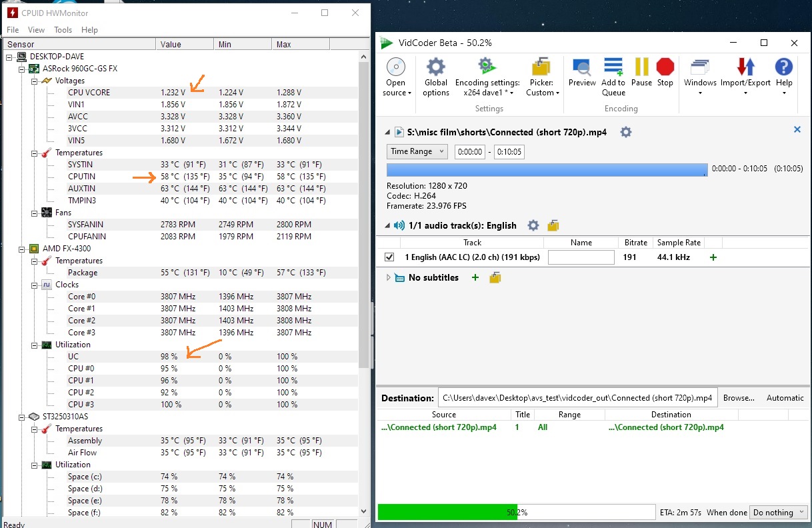Viewport: 812px width, 528px height.
Task: Collapse the Fans tree node
Action: (x=35, y=213)
